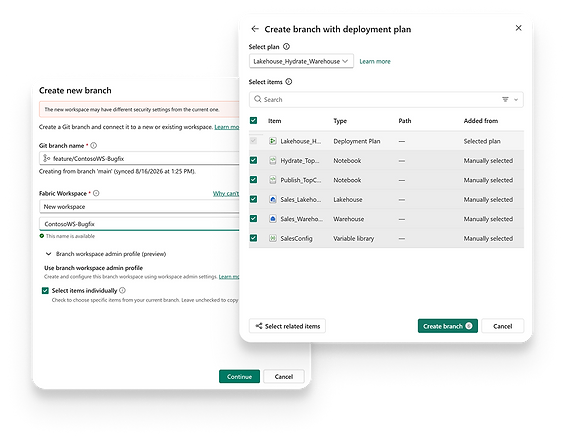Sort by the Item column header

(x=275, y=121)
